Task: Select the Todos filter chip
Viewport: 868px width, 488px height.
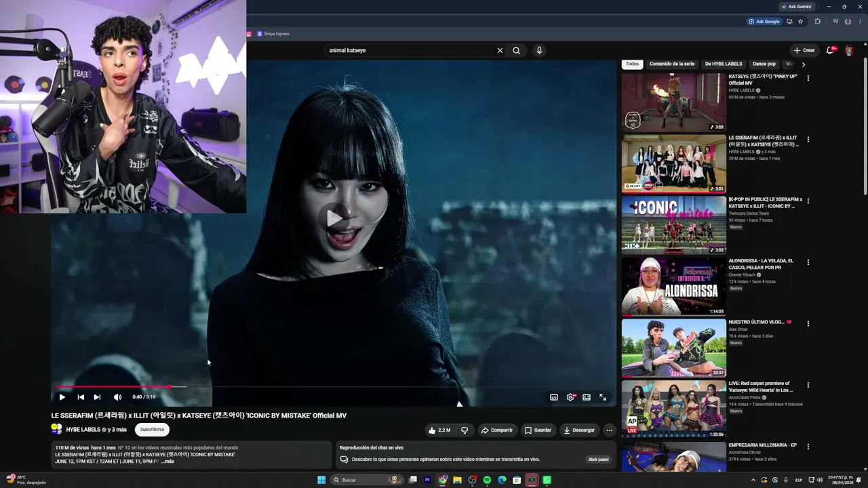Action: [632, 64]
